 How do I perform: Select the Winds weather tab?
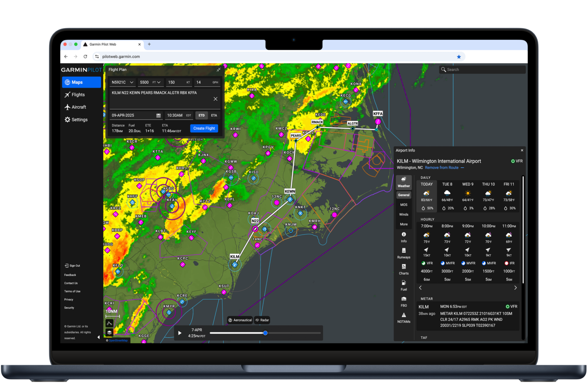[x=404, y=214]
